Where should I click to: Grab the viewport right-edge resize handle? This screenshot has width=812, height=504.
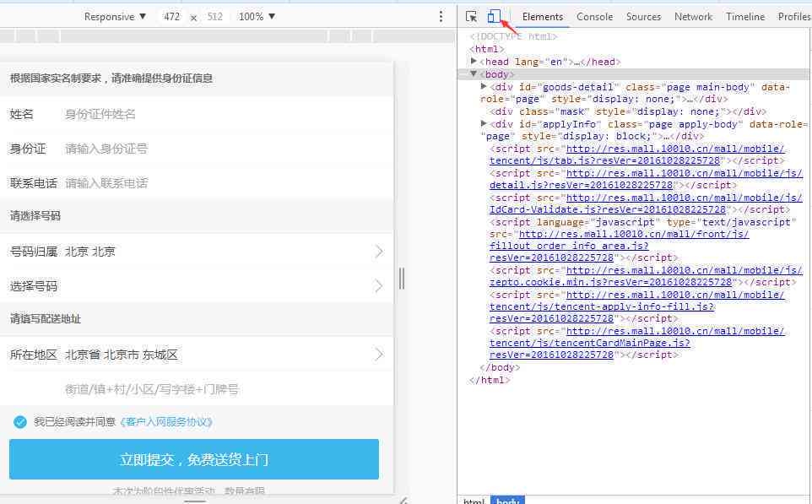click(402, 278)
